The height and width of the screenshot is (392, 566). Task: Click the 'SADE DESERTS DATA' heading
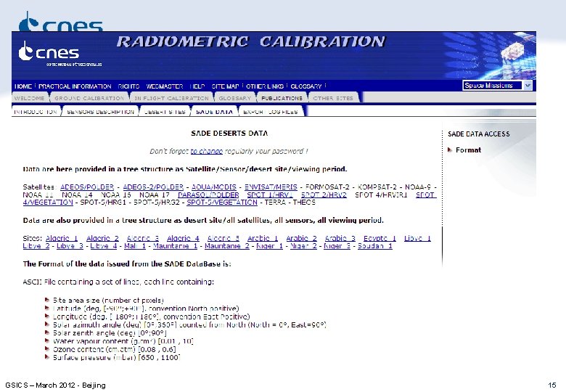tap(229, 134)
